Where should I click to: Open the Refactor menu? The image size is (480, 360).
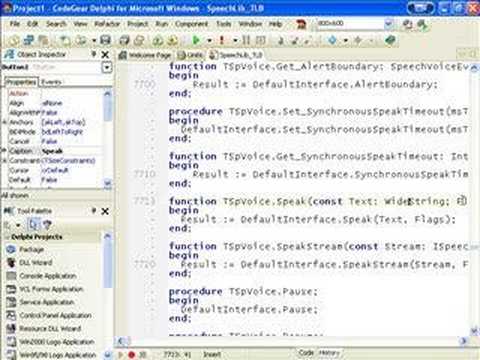[107, 24]
